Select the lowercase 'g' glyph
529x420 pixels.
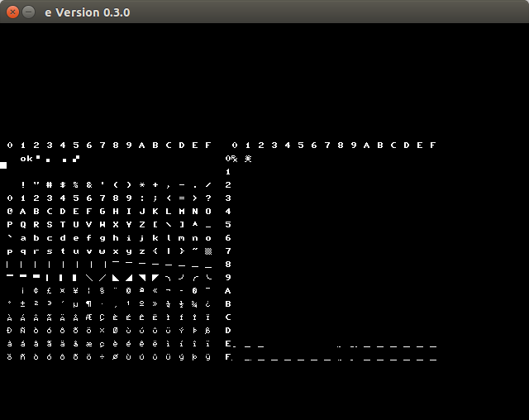coord(102,238)
